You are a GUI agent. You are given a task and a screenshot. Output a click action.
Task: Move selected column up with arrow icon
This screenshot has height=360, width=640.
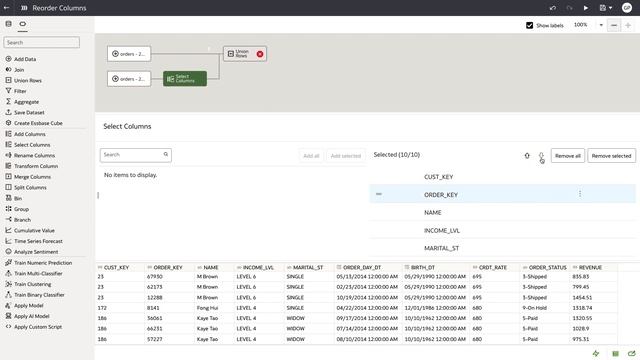pos(527,156)
